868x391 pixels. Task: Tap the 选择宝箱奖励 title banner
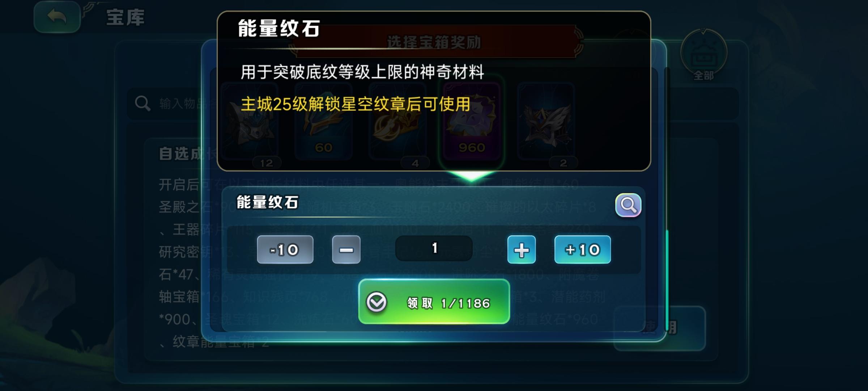click(434, 42)
